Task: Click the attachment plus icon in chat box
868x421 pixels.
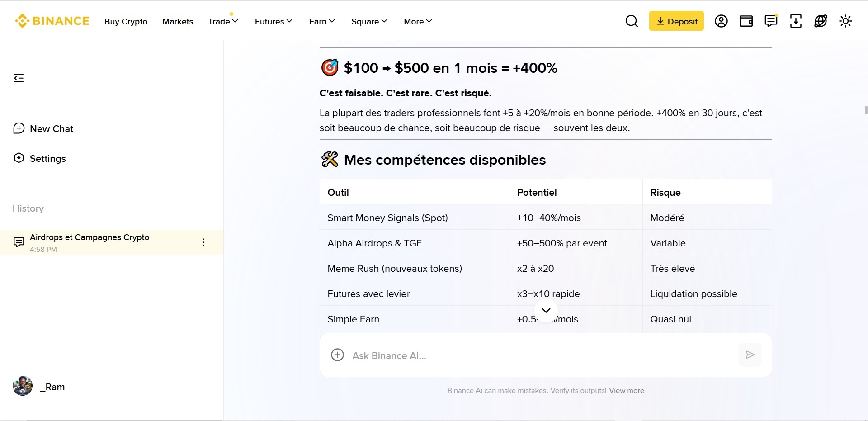Action: [x=337, y=355]
